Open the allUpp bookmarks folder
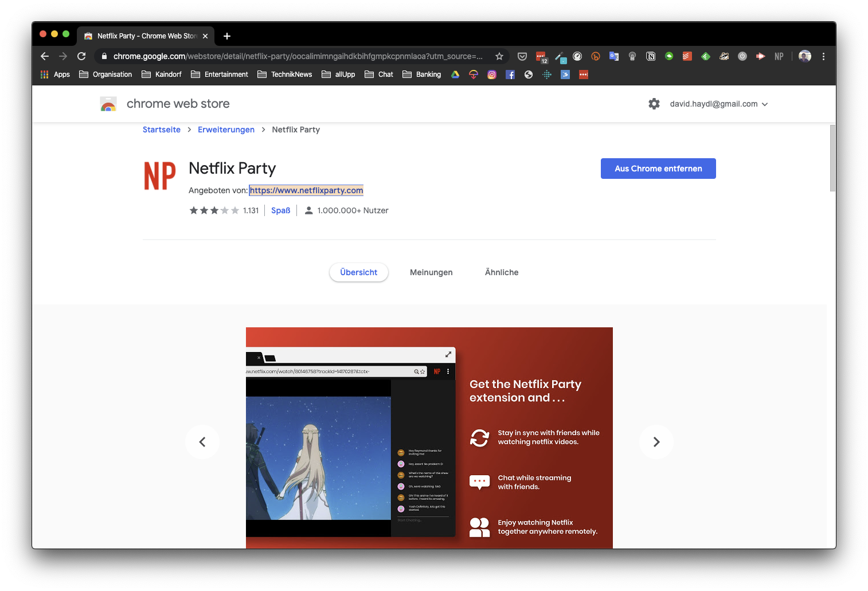 click(338, 75)
